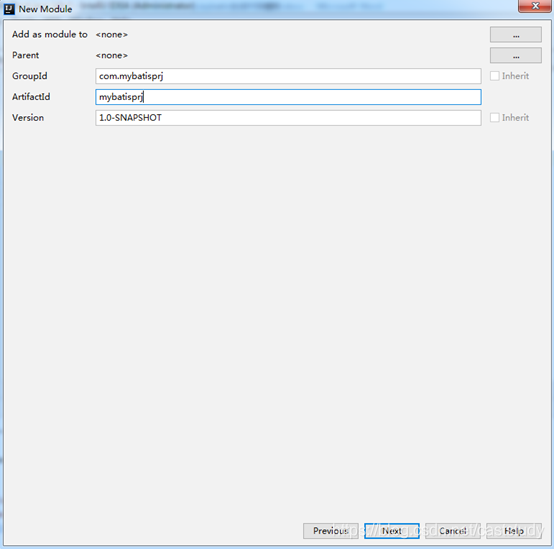Image resolution: width=554 pixels, height=549 pixels.
Task: Click the IntelliJ icon in title bar
Action: pos(9,9)
